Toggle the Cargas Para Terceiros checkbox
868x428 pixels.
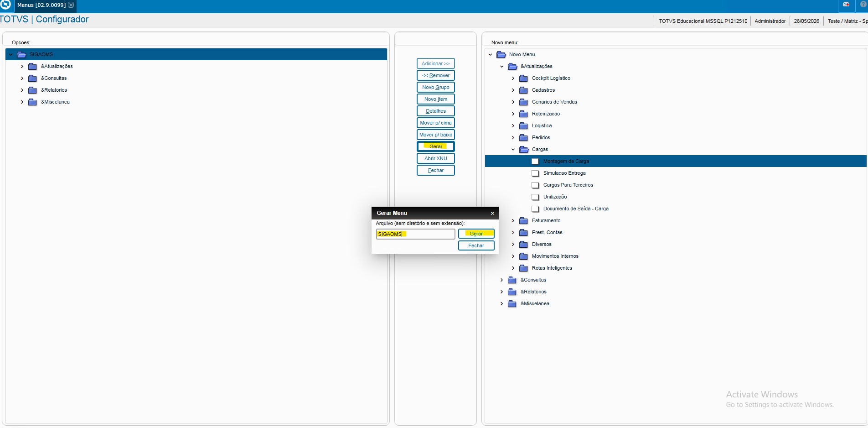pos(535,185)
